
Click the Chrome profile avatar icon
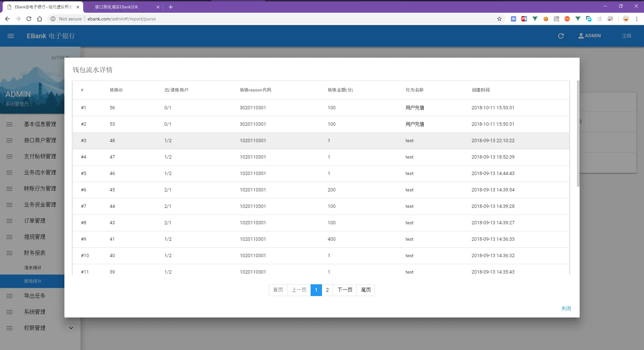click(x=626, y=19)
